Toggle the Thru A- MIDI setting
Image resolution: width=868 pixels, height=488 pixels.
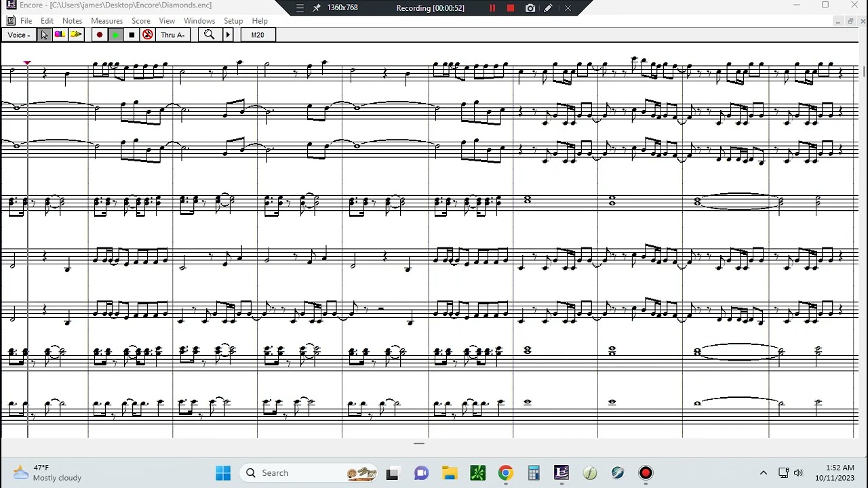click(x=173, y=35)
